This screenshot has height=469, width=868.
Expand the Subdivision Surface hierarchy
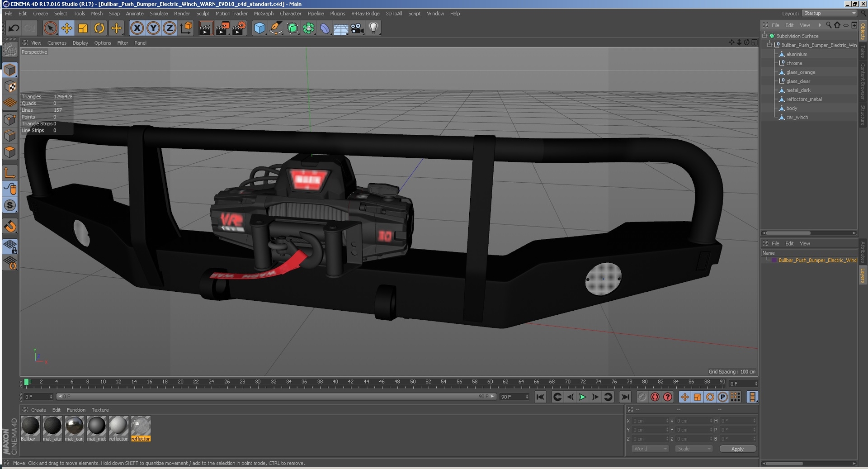coord(764,36)
